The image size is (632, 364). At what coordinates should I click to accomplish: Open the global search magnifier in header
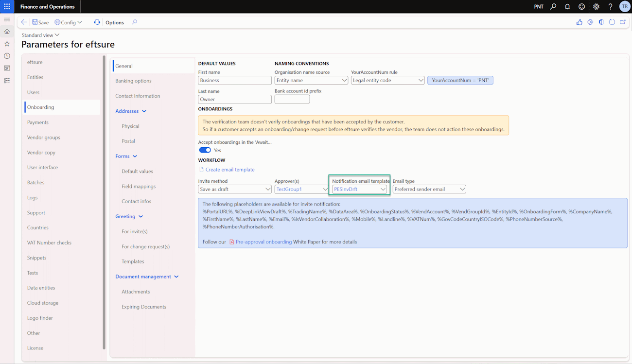[x=553, y=7]
